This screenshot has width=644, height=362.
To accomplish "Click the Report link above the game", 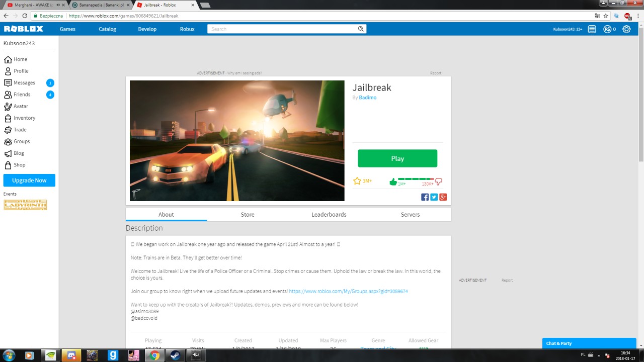I will tap(436, 73).
